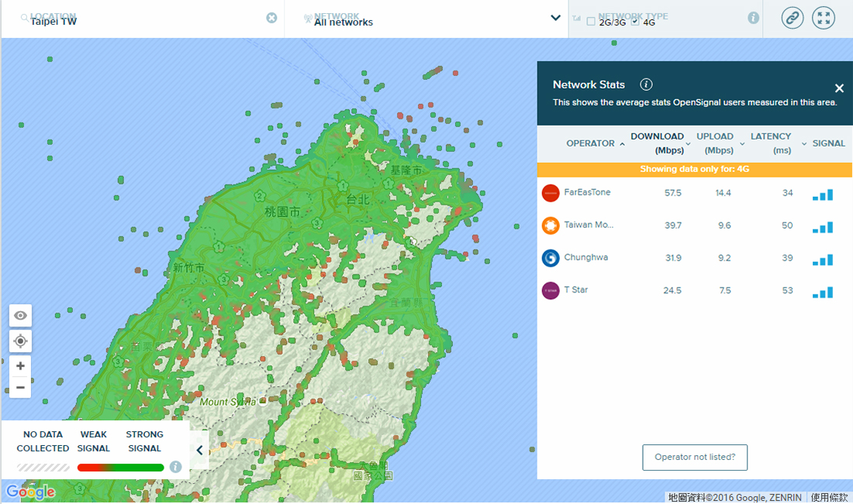
Task: Select Taiwan Mobile operator logo
Action: 551,226
